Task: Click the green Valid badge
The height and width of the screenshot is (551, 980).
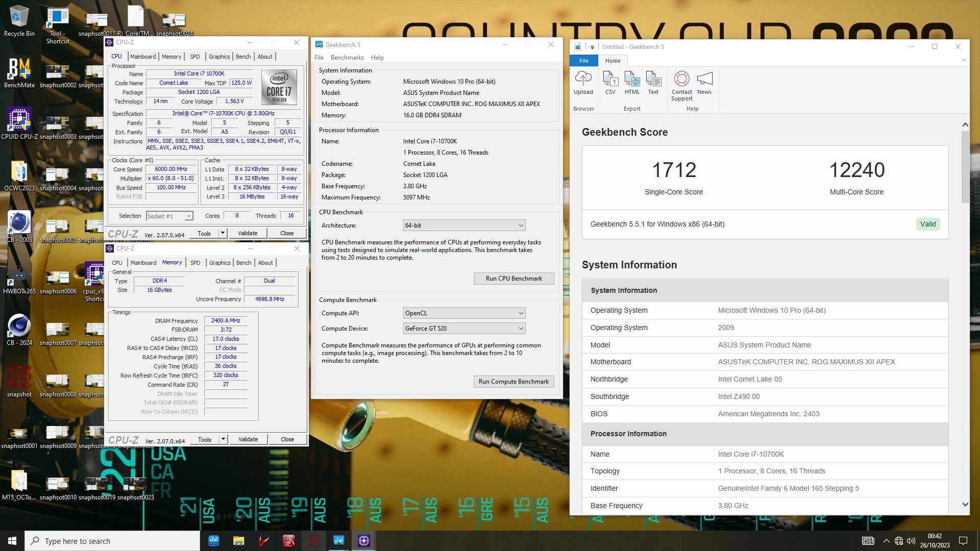Action: pos(927,224)
